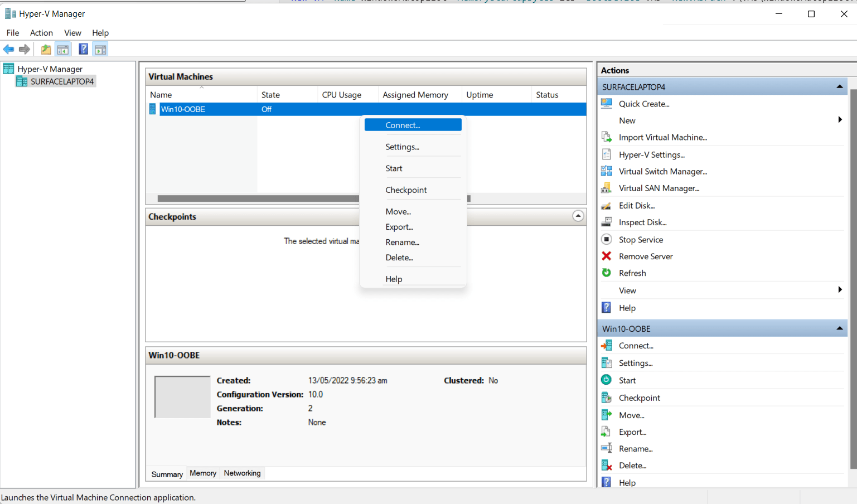857x504 pixels.
Task: Choose Rename... in the context menu
Action: [x=413, y=242]
